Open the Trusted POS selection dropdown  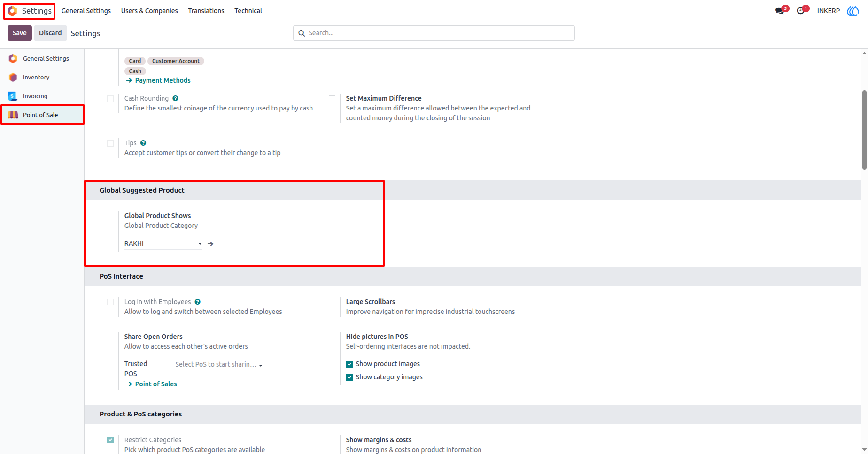point(219,365)
